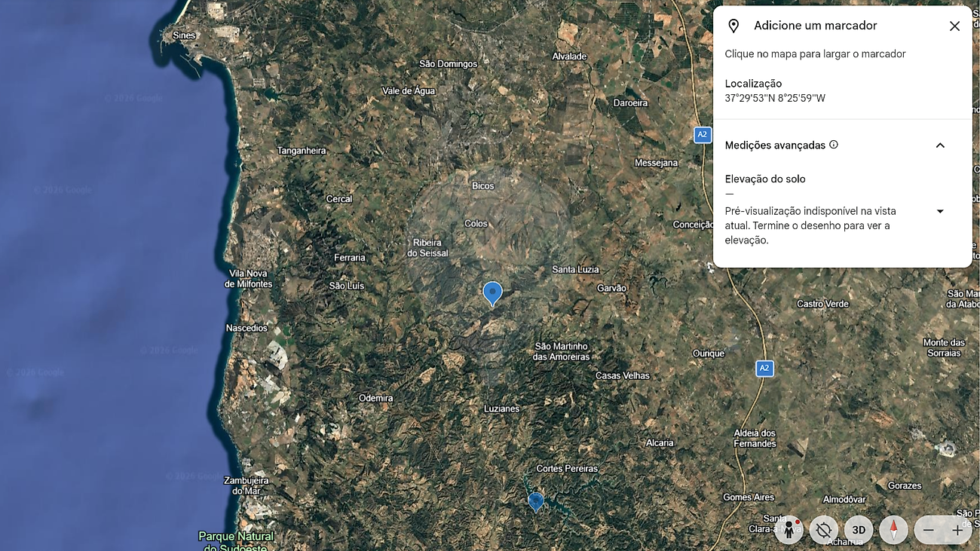Select the large blue placemark pin below Colos

(x=492, y=293)
